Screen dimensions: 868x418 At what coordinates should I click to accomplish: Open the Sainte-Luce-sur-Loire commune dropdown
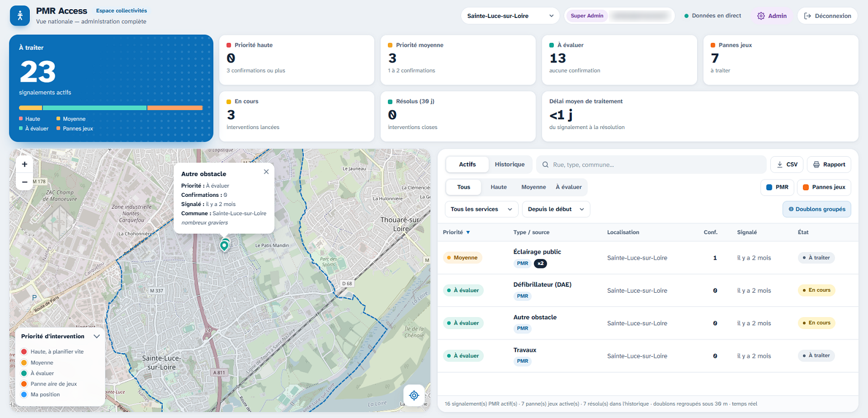(x=510, y=16)
